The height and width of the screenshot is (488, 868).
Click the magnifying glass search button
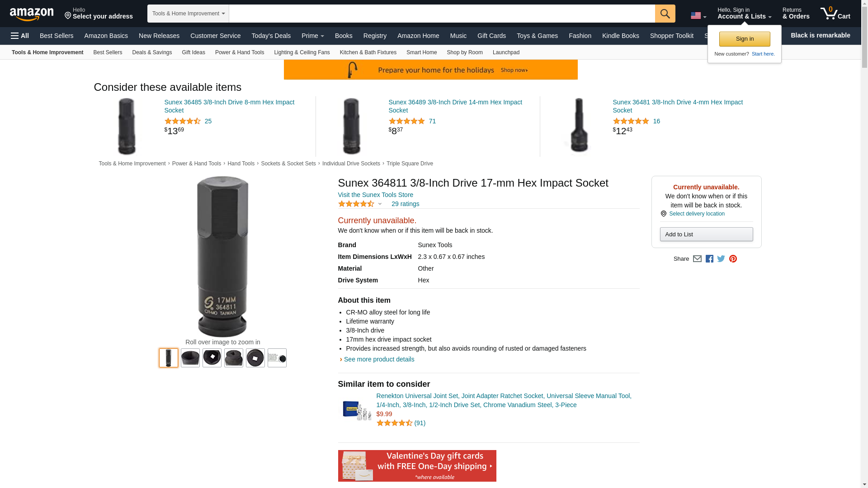click(x=665, y=14)
